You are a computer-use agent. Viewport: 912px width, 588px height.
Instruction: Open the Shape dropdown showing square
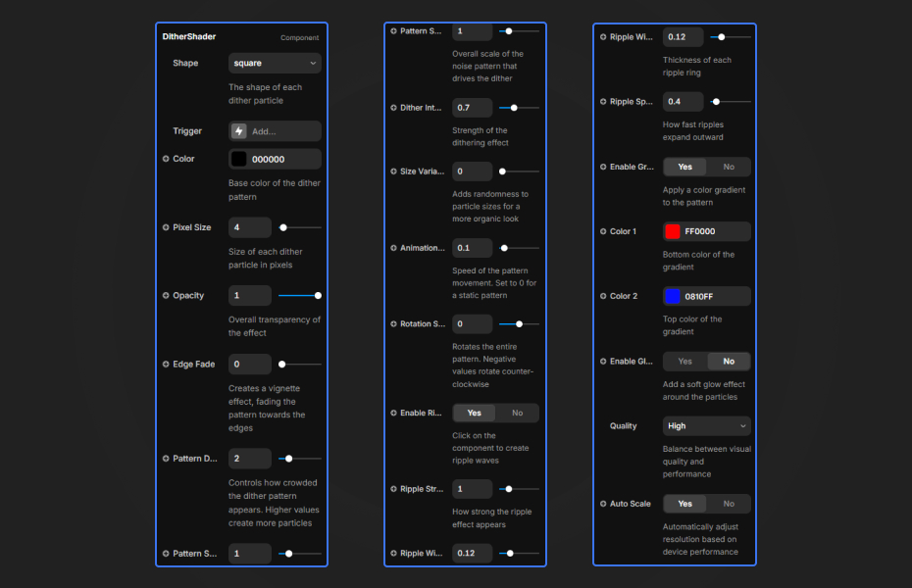point(274,63)
